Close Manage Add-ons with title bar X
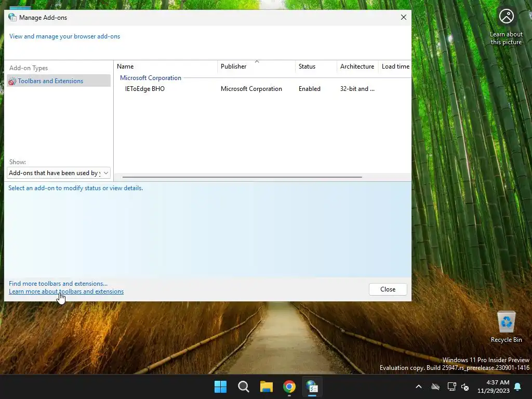The width and height of the screenshot is (532, 399). point(403,17)
